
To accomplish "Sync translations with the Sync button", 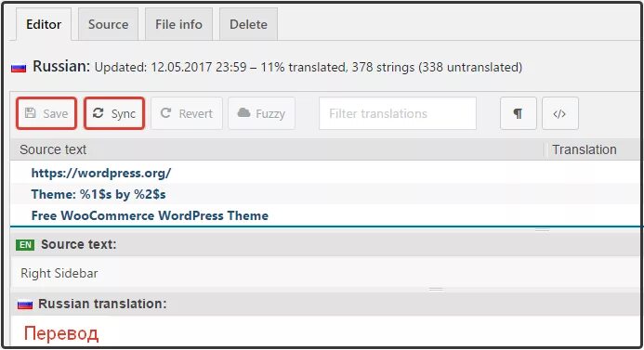I will tap(114, 113).
